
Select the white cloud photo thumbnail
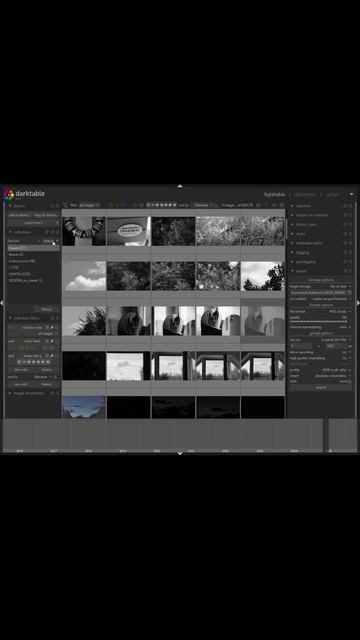(84, 276)
